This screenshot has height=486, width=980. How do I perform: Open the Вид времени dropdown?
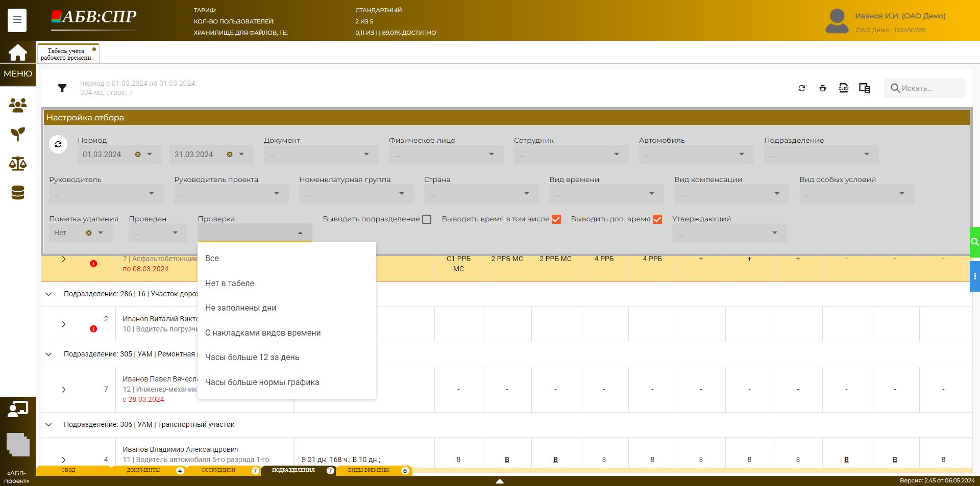pos(606,194)
